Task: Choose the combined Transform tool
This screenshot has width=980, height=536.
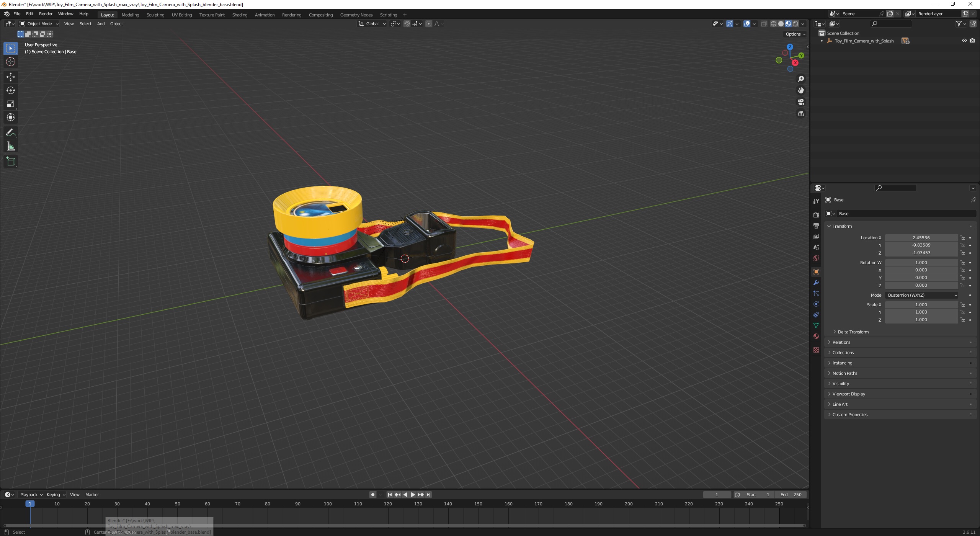Action: pos(11,117)
